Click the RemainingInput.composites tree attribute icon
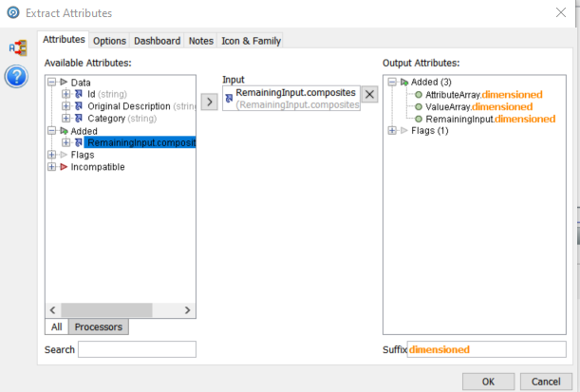Screen dimensions: 580x392 (x=79, y=142)
